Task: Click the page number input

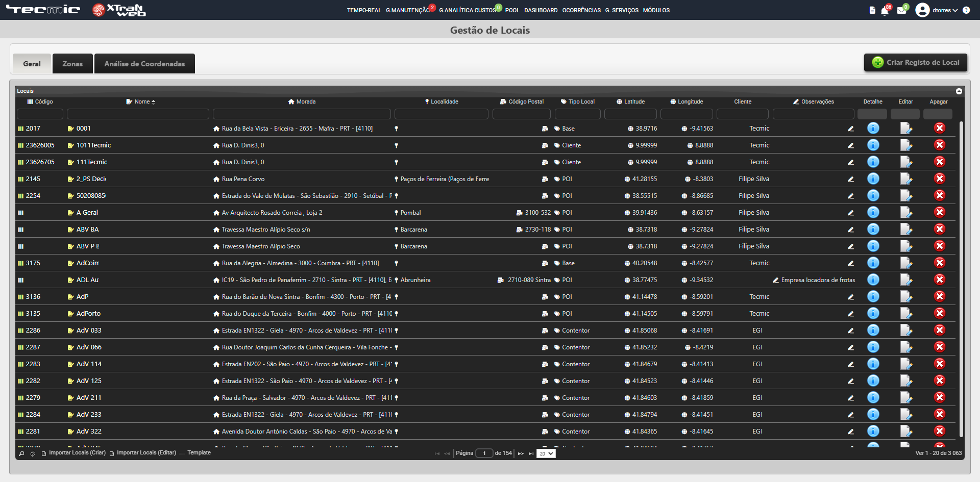Action: (484, 453)
